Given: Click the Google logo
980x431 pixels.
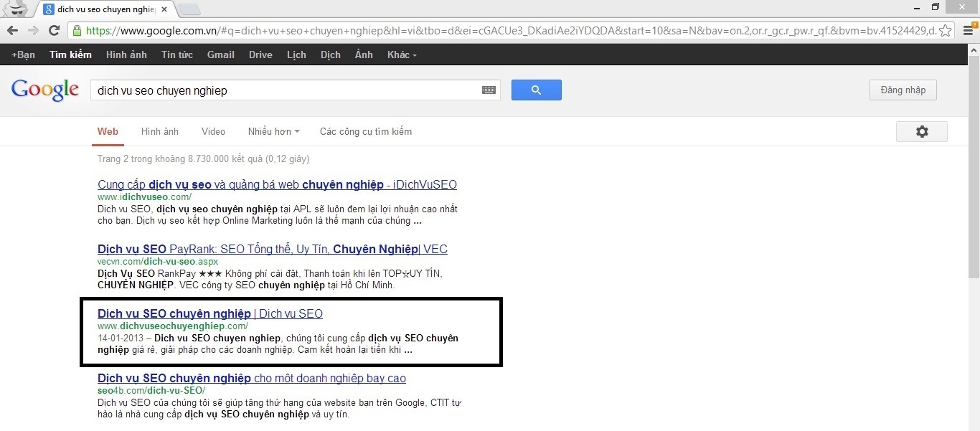Looking at the screenshot, I should (44, 90).
